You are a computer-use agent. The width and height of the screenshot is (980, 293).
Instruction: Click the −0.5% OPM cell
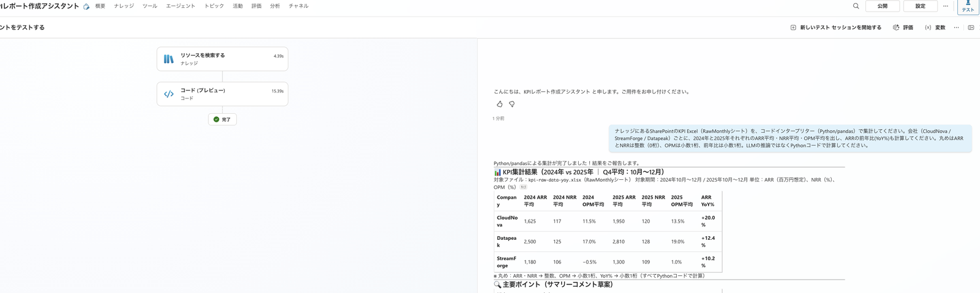coord(589,262)
